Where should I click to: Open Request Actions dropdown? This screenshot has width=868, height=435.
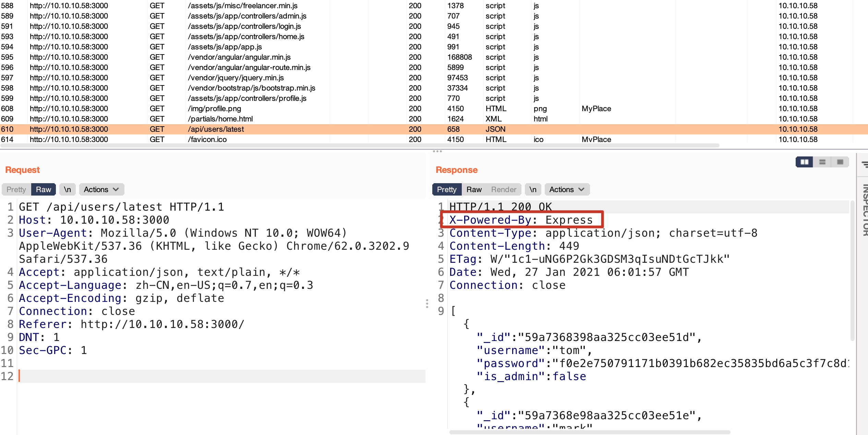[101, 189]
